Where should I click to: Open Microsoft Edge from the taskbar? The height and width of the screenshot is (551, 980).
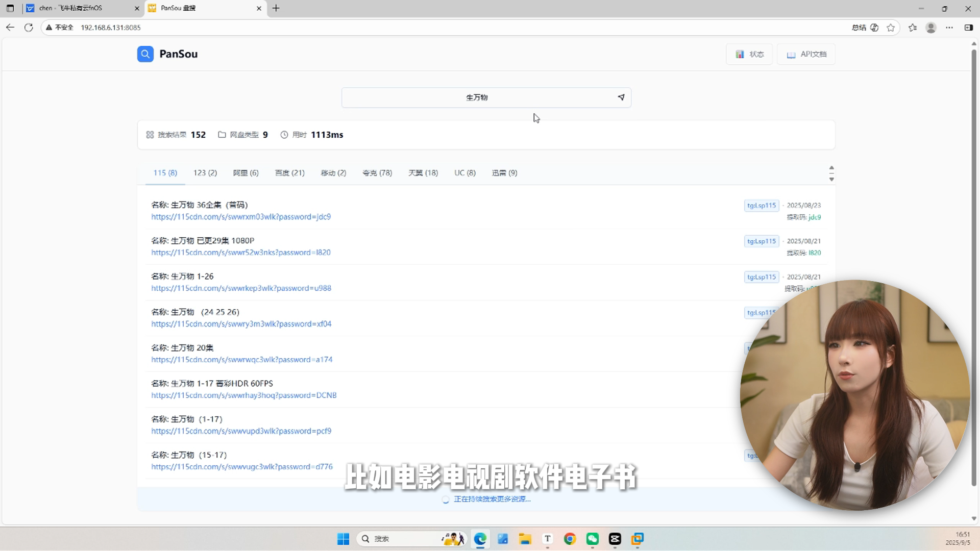pos(480,539)
